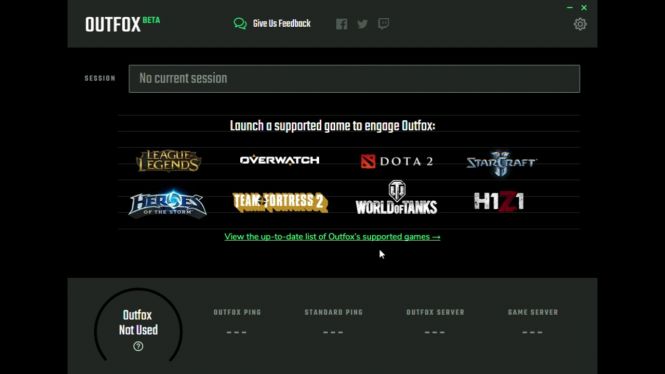The image size is (665, 374).
Task: Open the Twitter bird icon
Action: coord(362,24)
